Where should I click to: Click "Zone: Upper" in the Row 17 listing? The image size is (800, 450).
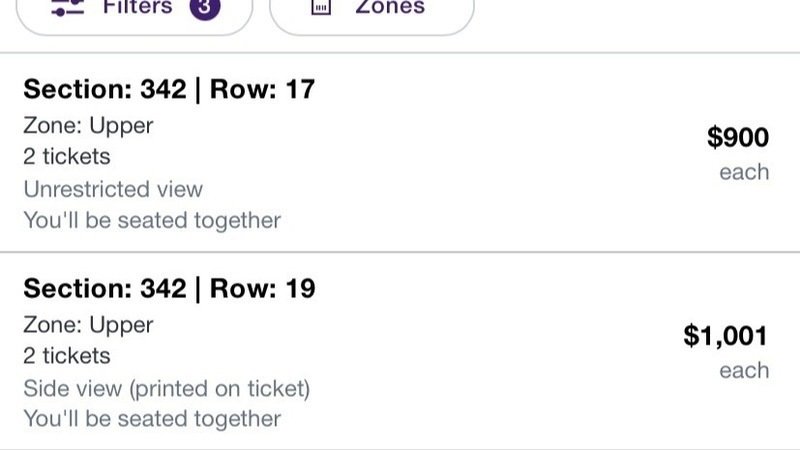click(88, 126)
